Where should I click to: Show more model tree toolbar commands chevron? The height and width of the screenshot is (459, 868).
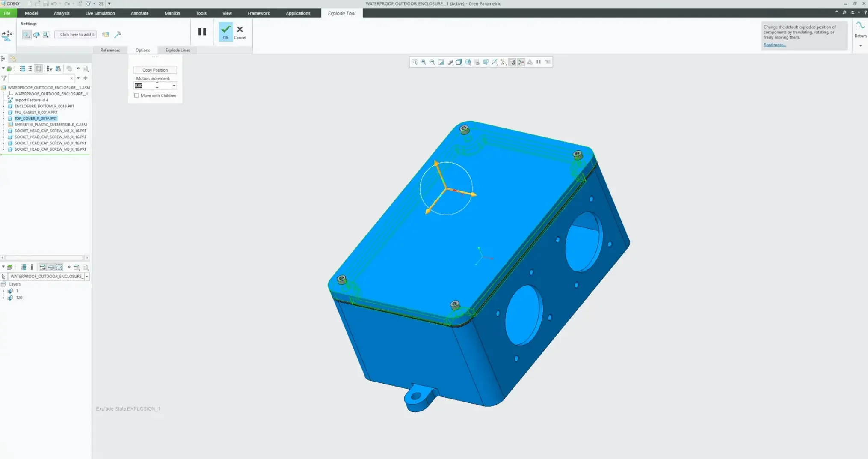pyautogui.click(x=78, y=69)
